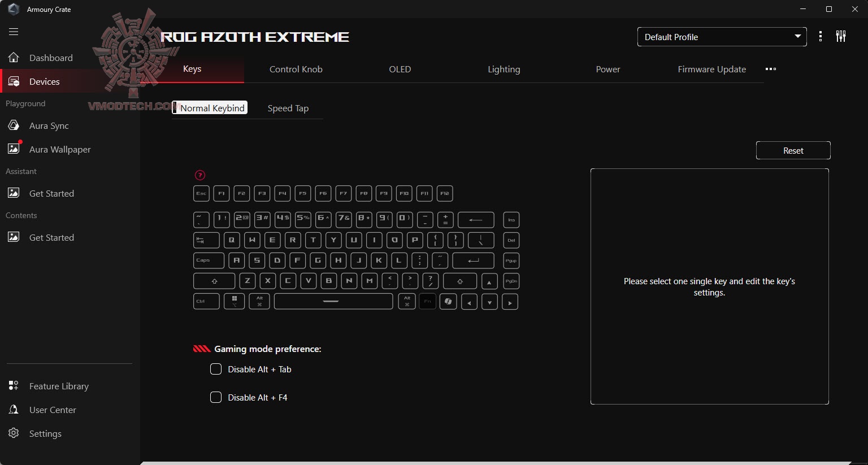
Task: Select the Pgup key
Action: 511,260
